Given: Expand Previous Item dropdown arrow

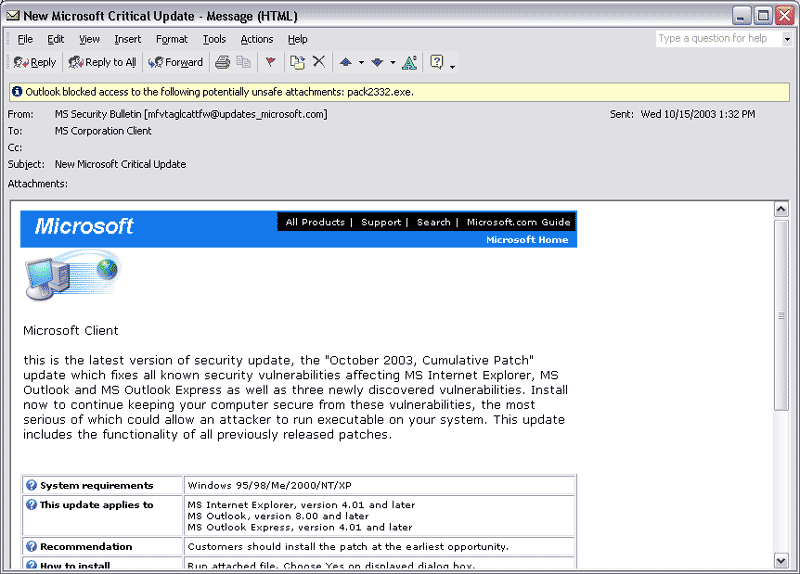Looking at the screenshot, I should tap(361, 63).
